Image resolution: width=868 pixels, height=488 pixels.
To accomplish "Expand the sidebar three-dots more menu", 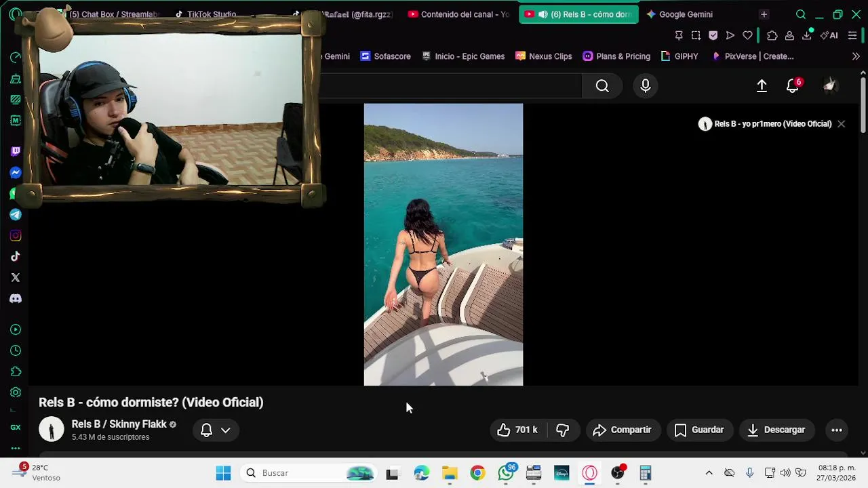I will click(x=16, y=448).
